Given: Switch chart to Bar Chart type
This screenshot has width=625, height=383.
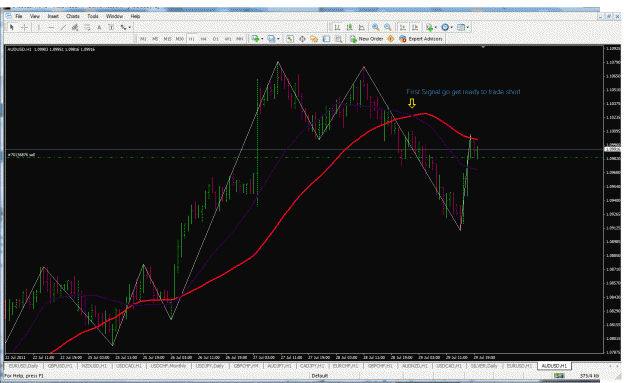Looking at the screenshot, I should coord(337,27).
